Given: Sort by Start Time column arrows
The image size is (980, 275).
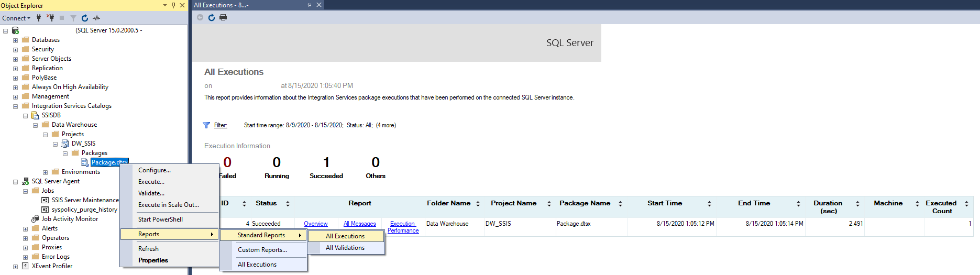Looking at the screenshot, I should pyautogui.click(x=709, y=203).
